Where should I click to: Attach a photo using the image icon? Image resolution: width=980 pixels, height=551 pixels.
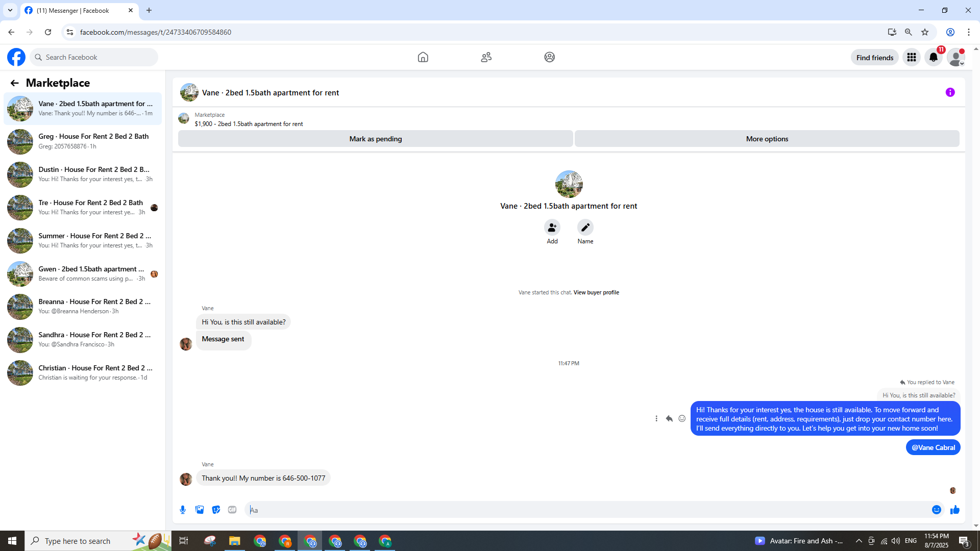pos(200,510)
